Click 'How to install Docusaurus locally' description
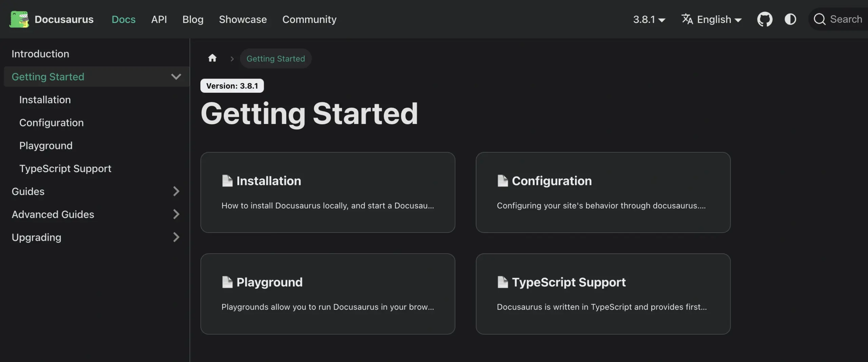 click(x=328, y=206)
